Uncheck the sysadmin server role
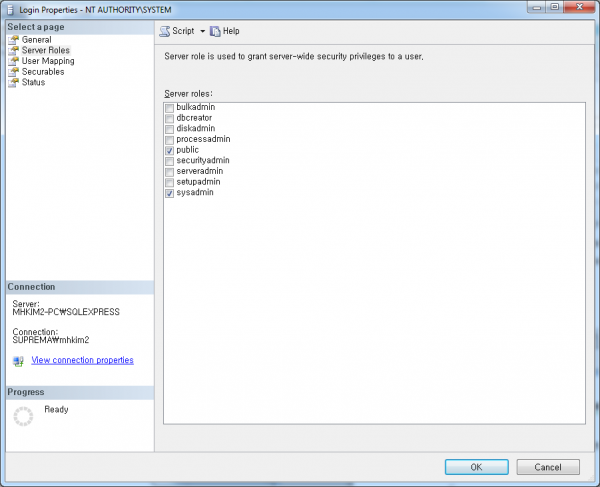600x487 pixels. click(x=168, y=193)
